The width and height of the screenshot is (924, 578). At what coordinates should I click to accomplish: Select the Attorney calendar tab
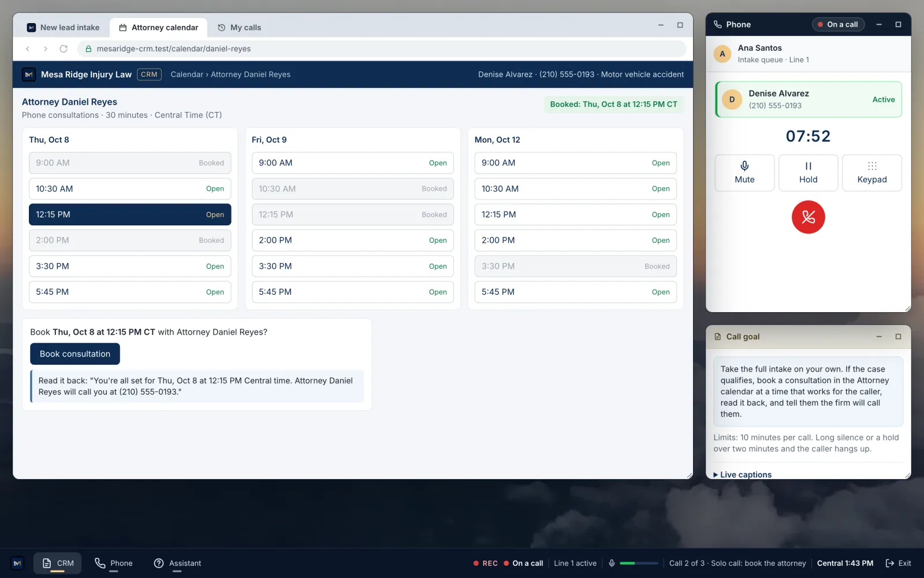point(158,27)
